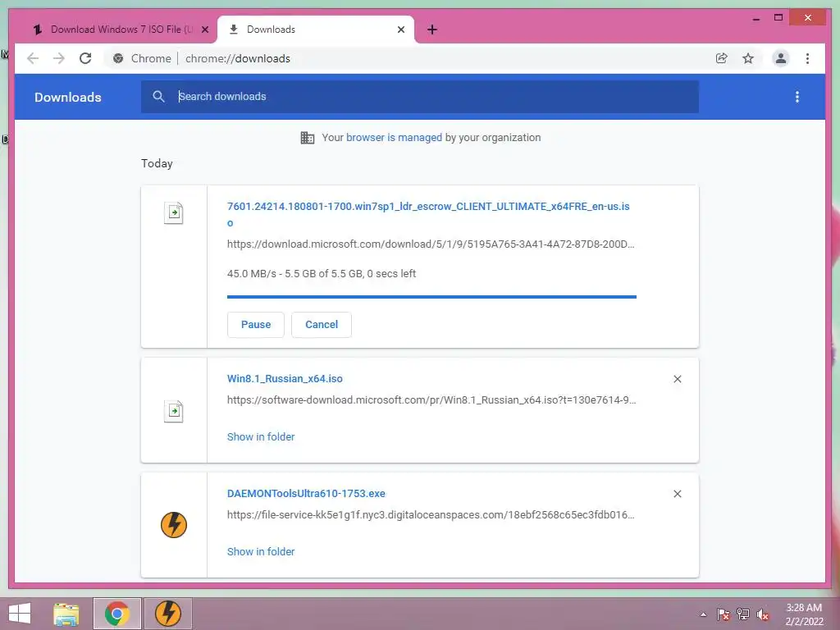The height and width of the screenshot is (630, 840).
Task: Cancel the Windows 7 ISO download
Action: click(322, 325)
